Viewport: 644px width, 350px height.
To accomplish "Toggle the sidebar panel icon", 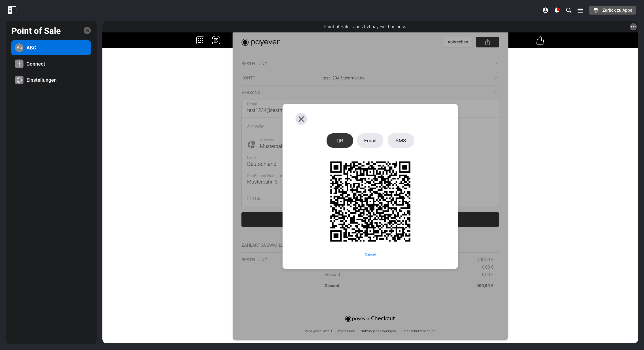I will [12, 10].
